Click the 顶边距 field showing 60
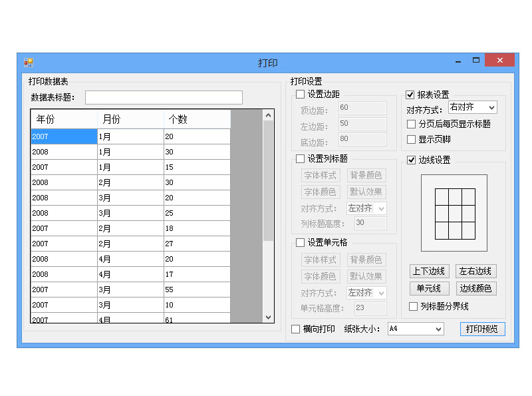 pos(362,108)
